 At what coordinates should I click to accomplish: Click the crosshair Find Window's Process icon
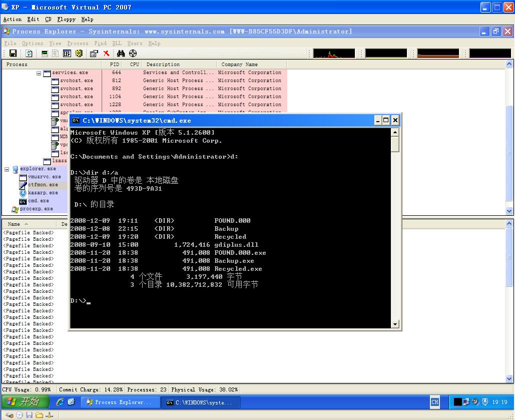coord(133,53)
